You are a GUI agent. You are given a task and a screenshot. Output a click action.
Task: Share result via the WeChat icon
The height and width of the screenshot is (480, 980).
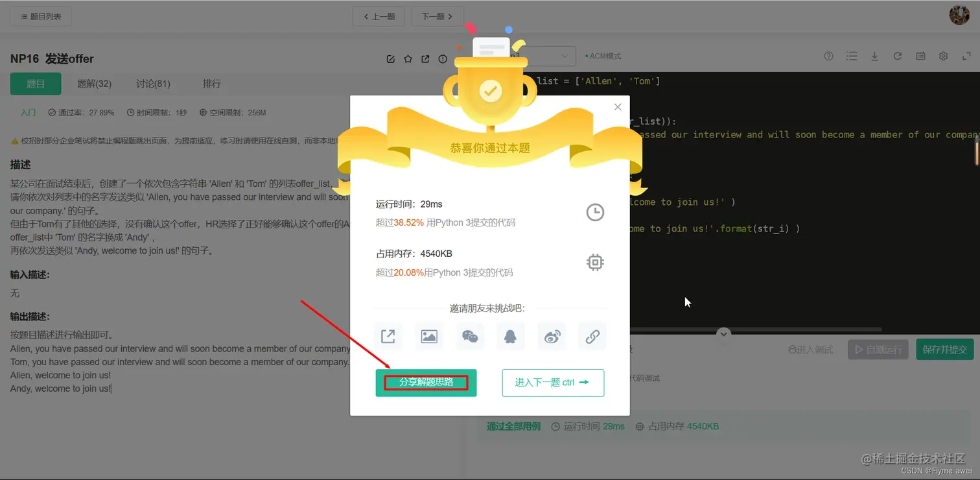(469, 336)
